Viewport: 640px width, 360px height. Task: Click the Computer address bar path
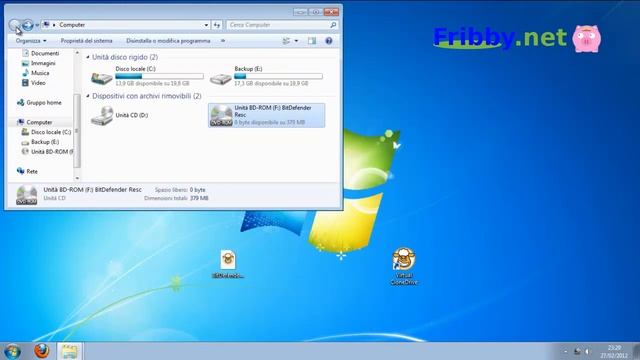(x=72, y=25)
